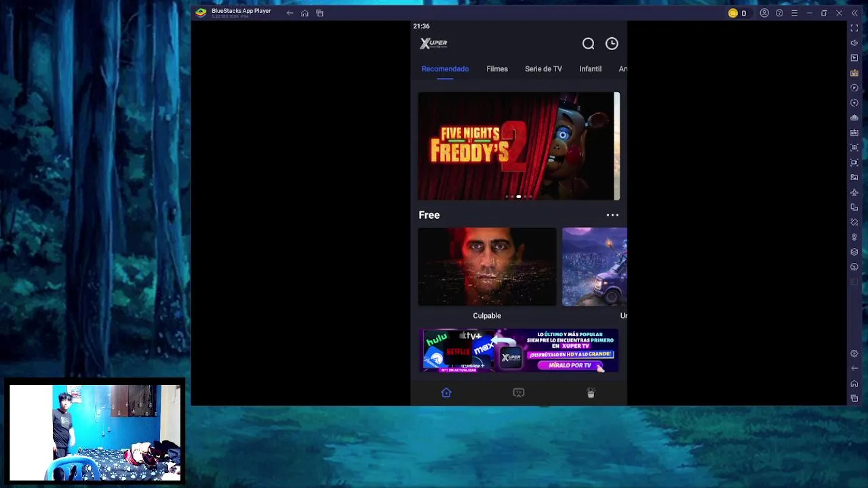Click BlueStacks title bar recent apps icon
The height and width of the screenshot is (488, 868).
point(319,13)
